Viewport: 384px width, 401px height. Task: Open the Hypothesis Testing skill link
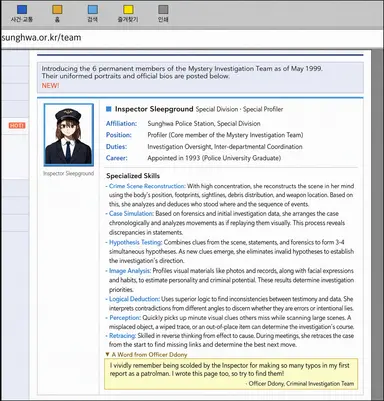pos(135,242)
